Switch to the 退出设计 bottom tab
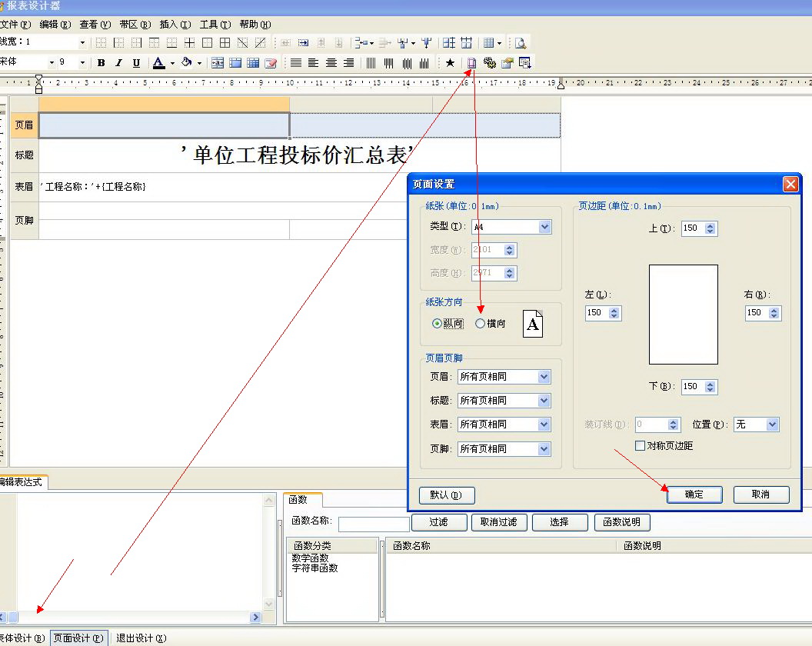The image size is (812, 646). [x=141, y=638]
